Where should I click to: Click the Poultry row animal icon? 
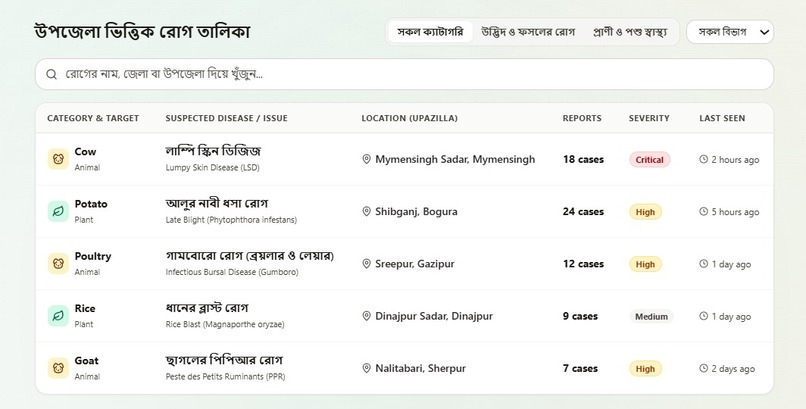coord(58,264)
